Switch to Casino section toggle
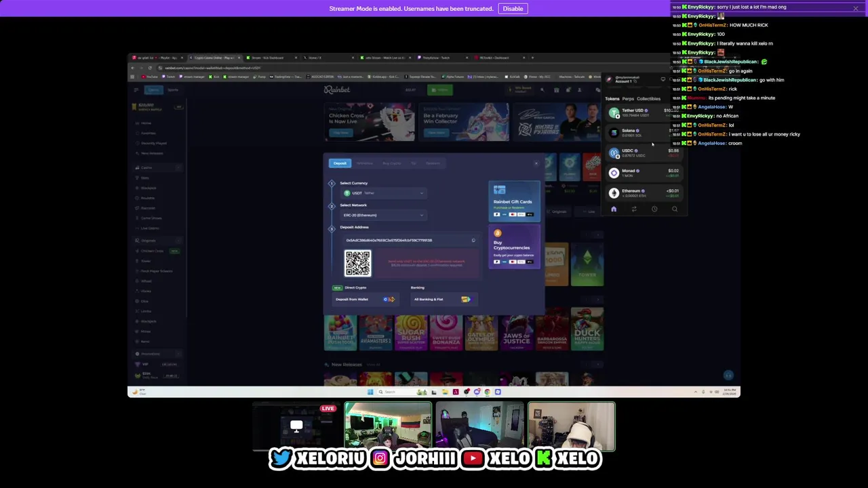 (153, 89)
